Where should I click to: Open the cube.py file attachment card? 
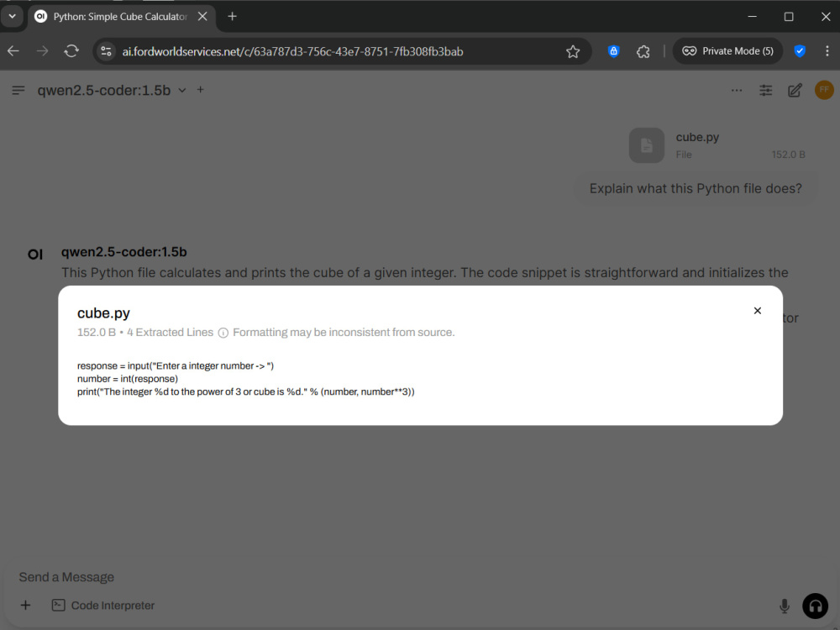(720, 145)
